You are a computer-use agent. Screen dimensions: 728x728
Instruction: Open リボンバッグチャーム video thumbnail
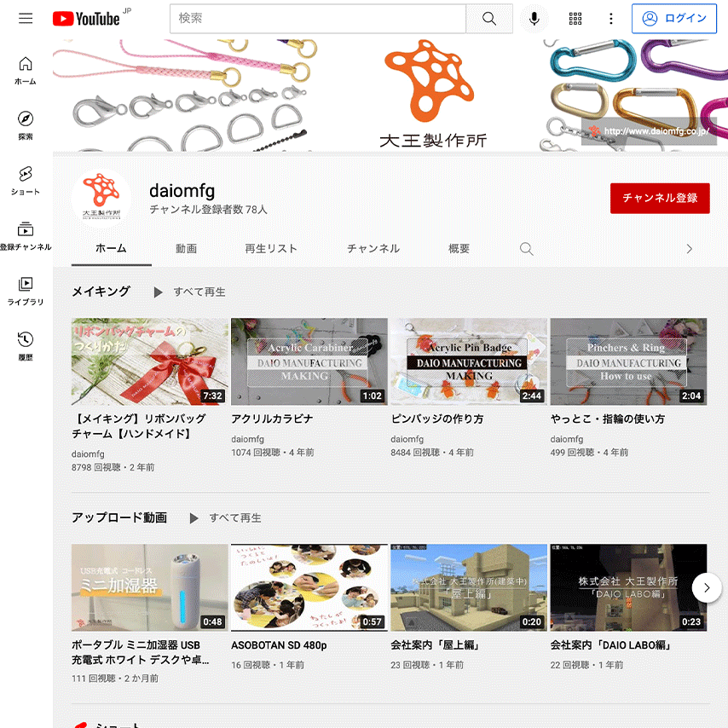click(149, 361)
